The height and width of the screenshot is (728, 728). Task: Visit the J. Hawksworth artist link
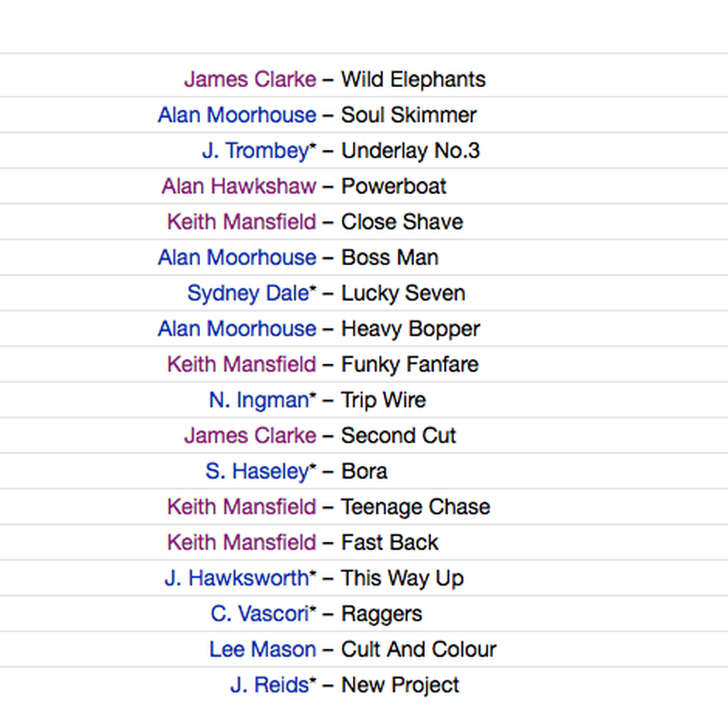237,578
